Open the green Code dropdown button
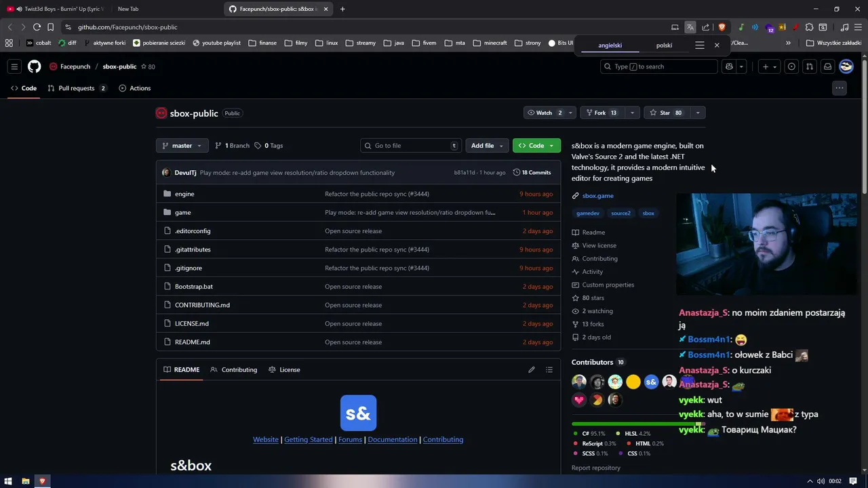The height and width of the screenshot is (488, 868). point(536,146)
